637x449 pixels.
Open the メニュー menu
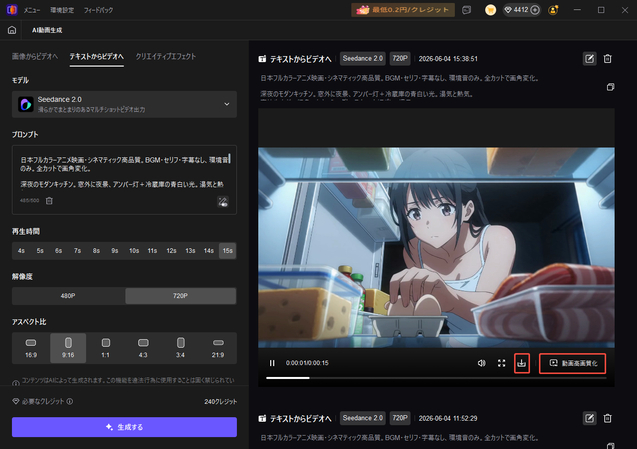tap(32, 10)
